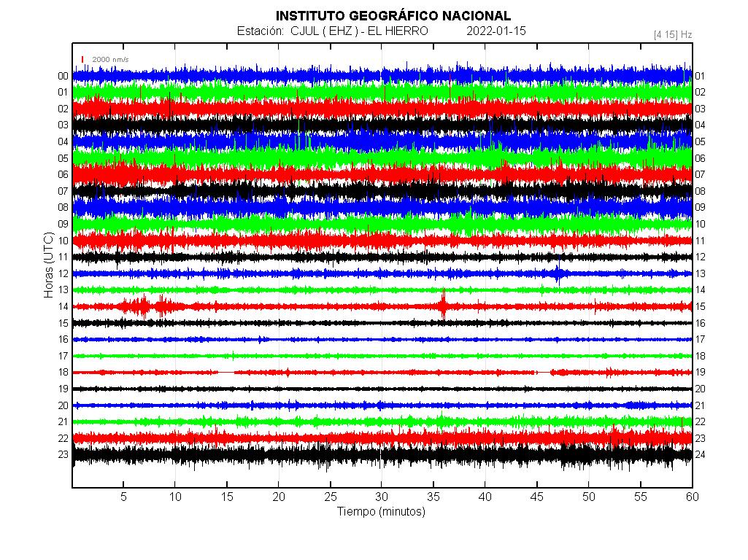Select the left-side hour label 14
The width and height of the screenshot is (748, 560).
coord(63,306)
